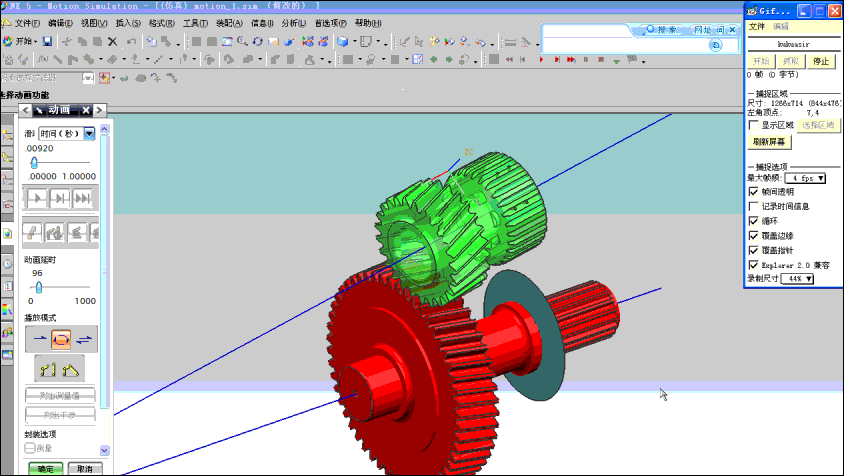Click the shaded cube rendering style icon

pos(342,41)
